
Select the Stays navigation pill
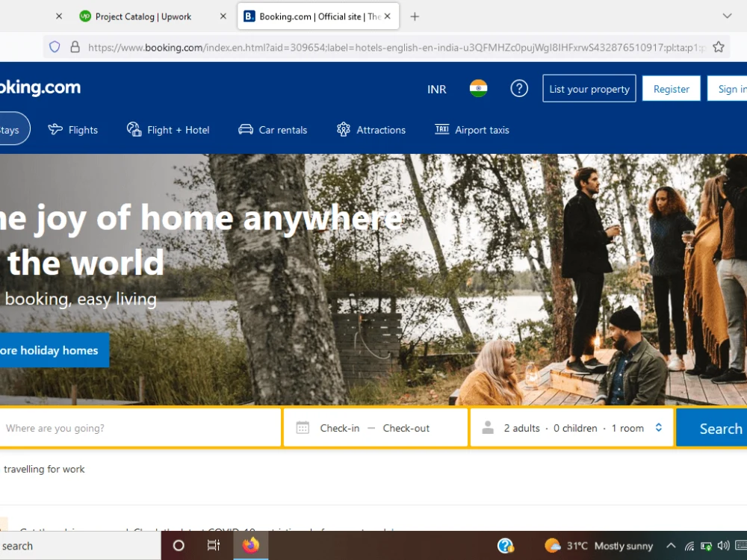[x=14, y=129]
